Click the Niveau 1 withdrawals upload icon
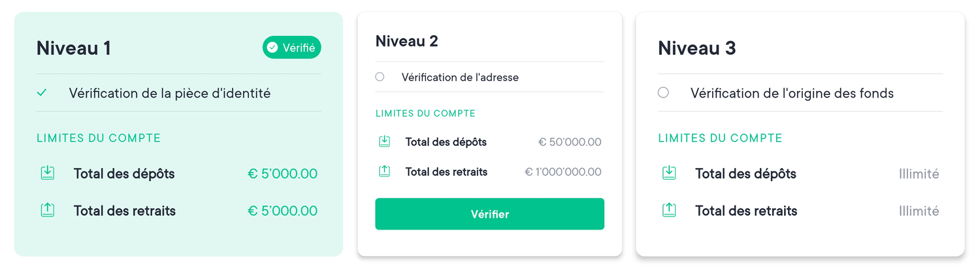 tap(47, 210)
